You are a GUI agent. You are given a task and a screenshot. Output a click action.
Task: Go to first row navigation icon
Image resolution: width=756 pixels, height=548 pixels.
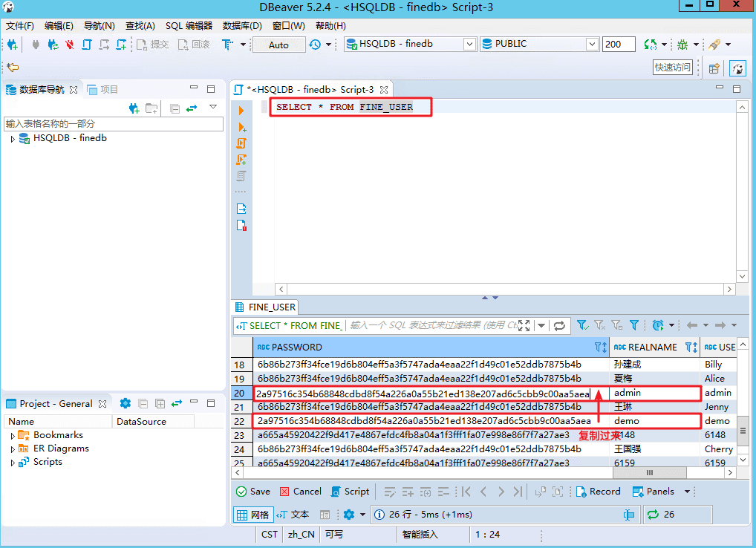466,492
